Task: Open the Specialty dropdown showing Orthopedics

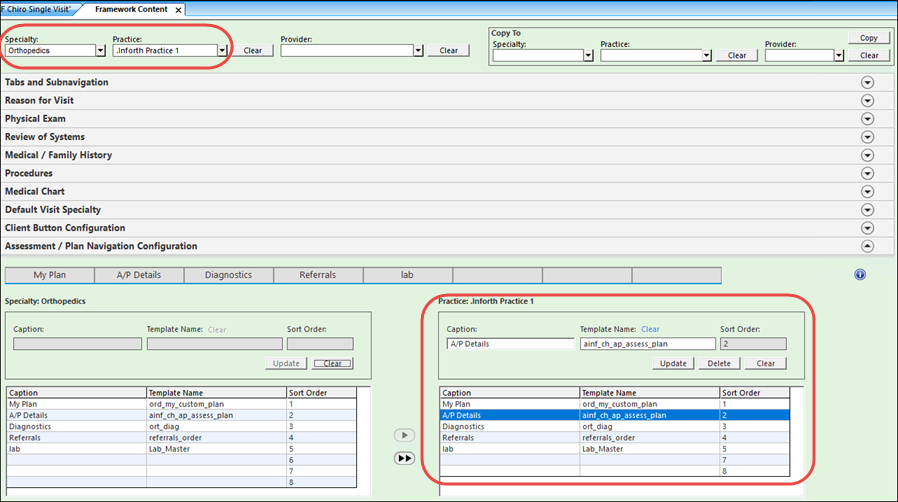Action: 100,50
